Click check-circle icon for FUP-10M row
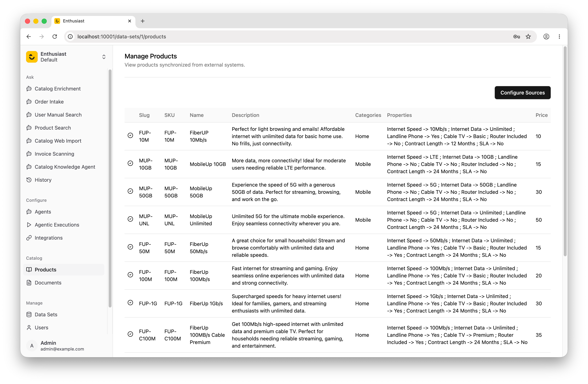Image resolution: width=588 pixels, height=384 pixels. click(130, 135)
